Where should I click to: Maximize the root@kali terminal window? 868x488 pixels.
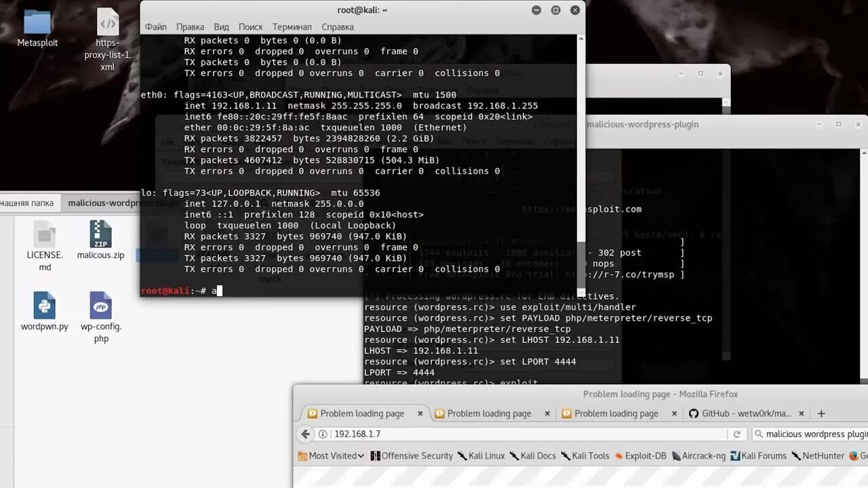555,10
